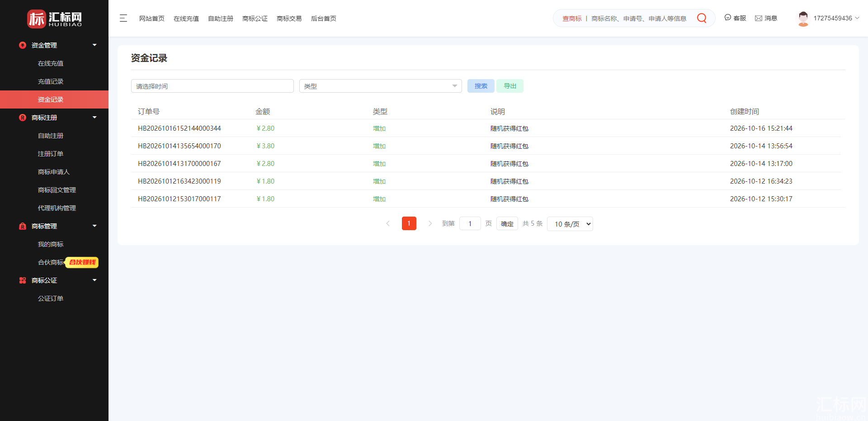Screen dimensions: 868x421
Task: Select page 1 button
Action: coord(409,223)
